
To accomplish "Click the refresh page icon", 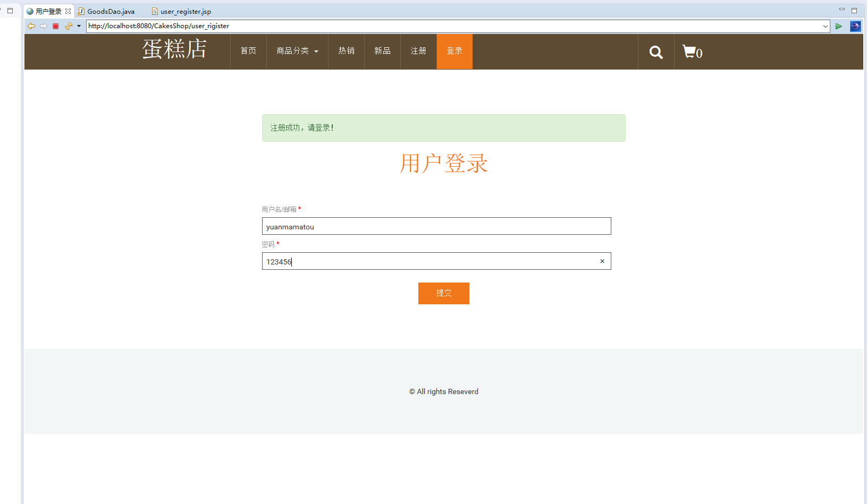I will (68, 25).
